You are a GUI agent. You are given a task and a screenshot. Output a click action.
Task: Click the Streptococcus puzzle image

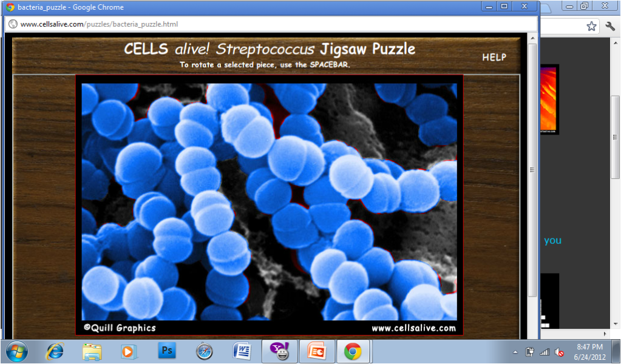[269, 201]
